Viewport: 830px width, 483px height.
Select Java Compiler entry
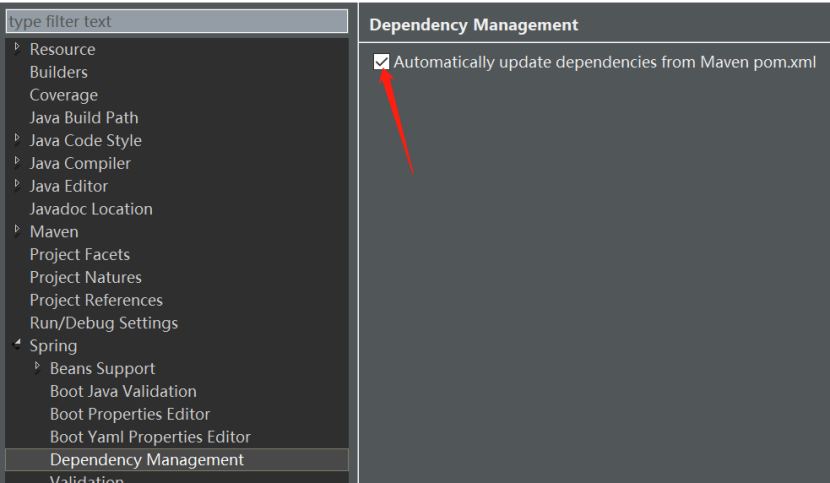pyautogui.click(x=80, y=163)
